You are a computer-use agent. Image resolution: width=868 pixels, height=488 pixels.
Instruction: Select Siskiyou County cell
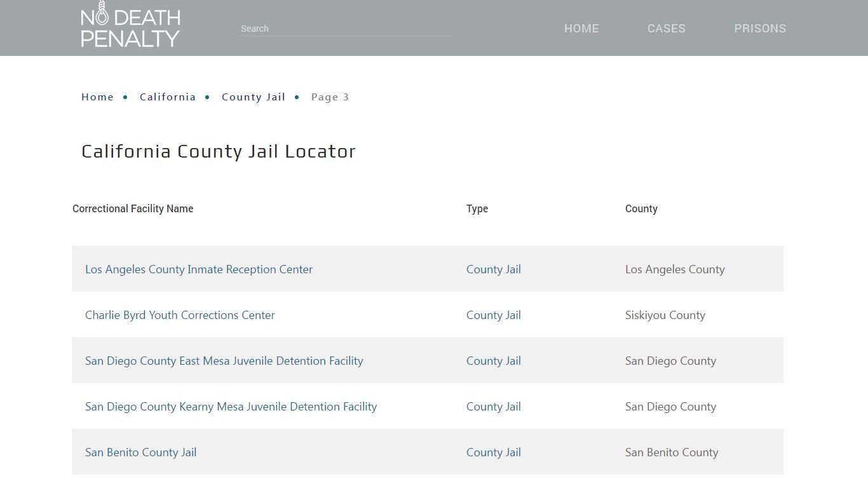(665, 315)
